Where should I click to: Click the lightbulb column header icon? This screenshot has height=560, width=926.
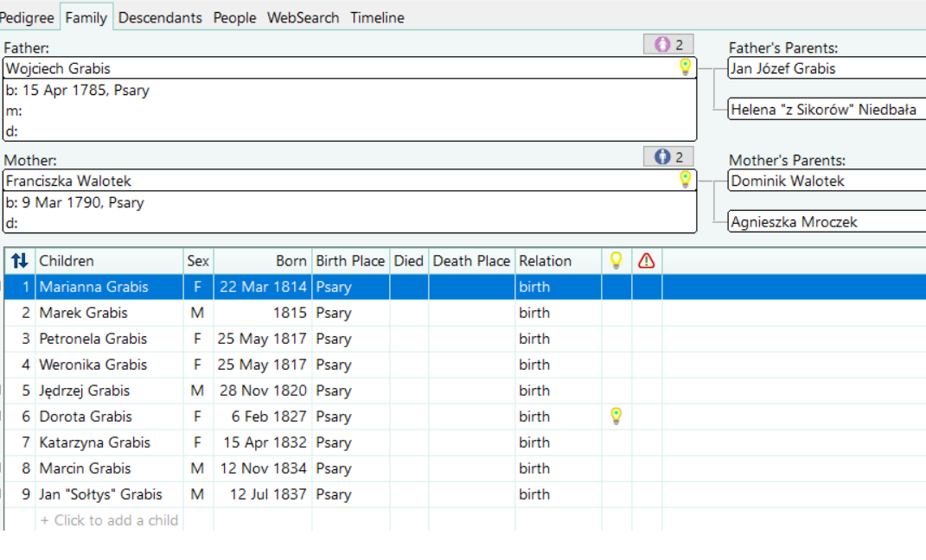(616, 261)
